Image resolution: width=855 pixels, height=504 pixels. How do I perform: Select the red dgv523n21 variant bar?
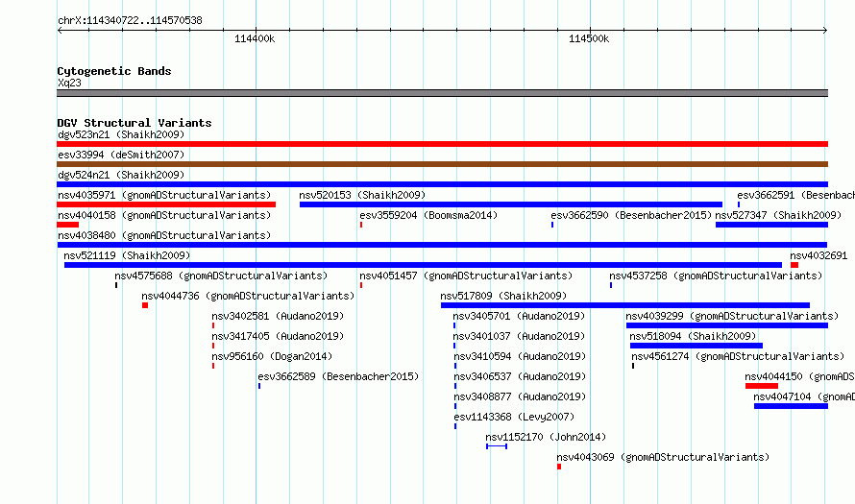pyautogui.click(x=442, y=144)
